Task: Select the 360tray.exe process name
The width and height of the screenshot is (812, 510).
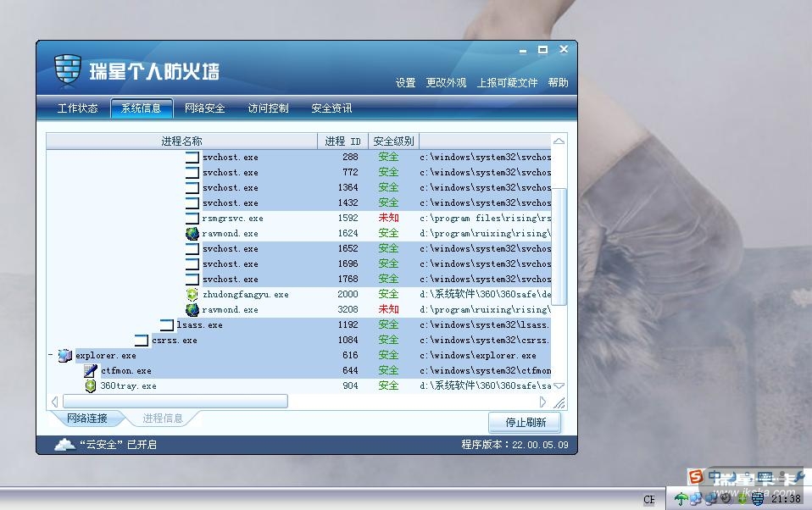Action: pos(128,385)
